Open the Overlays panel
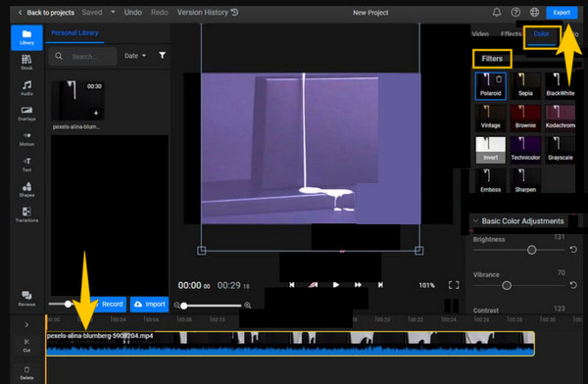This screenshot has height=384, width=588. (26, 114)
